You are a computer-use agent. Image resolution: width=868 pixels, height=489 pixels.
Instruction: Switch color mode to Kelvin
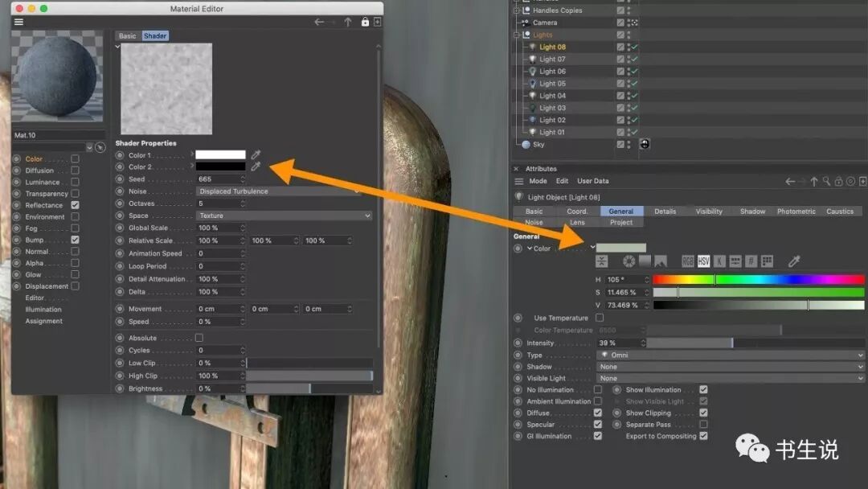point(719,261)
